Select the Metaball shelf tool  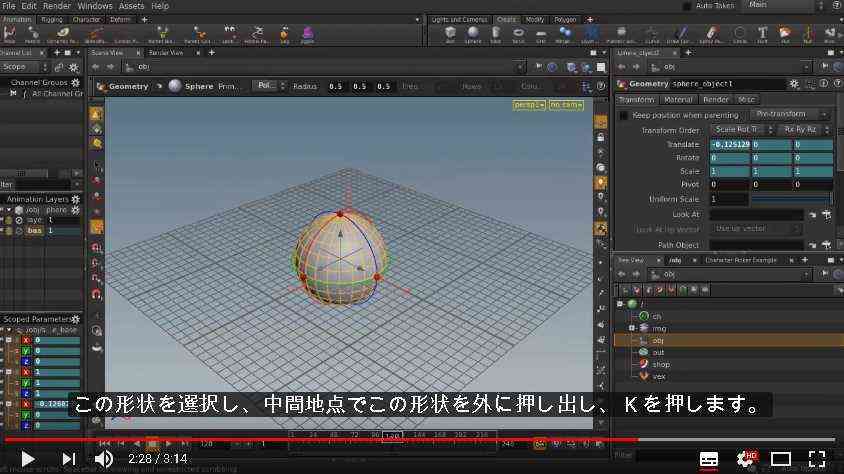pos(564,33)
